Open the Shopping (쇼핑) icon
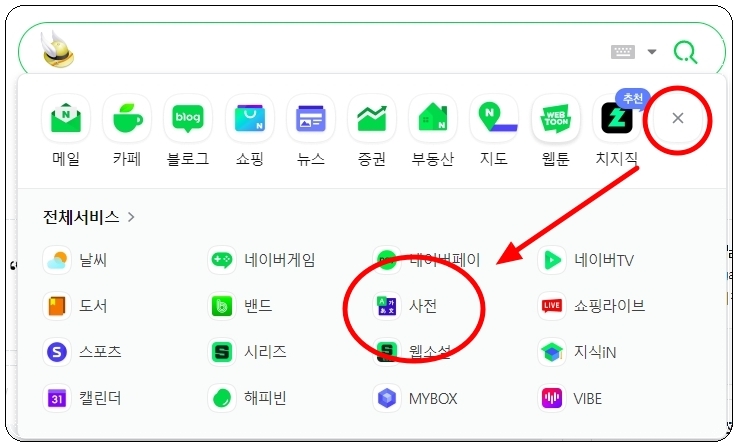Viewport: 738px width, 447px height. pyautogui.click(x=249, y=118)
